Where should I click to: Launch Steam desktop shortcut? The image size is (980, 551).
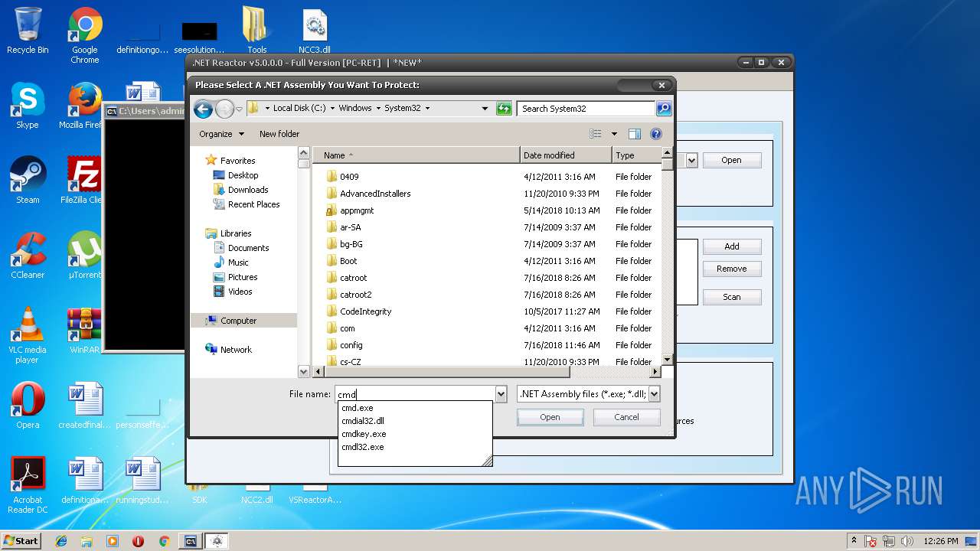tap(28, 181)
